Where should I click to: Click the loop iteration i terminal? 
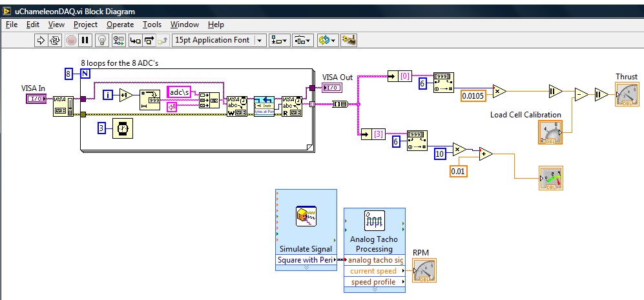click(107, 95)
